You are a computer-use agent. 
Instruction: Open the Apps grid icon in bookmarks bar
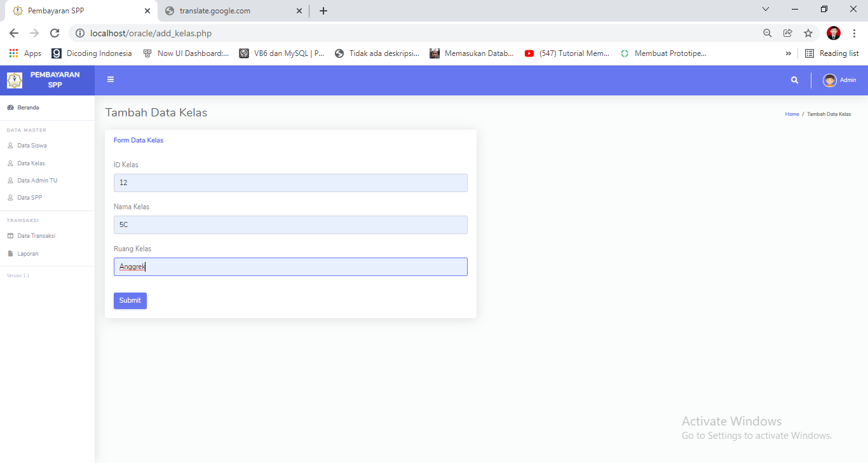click(13, 53)
